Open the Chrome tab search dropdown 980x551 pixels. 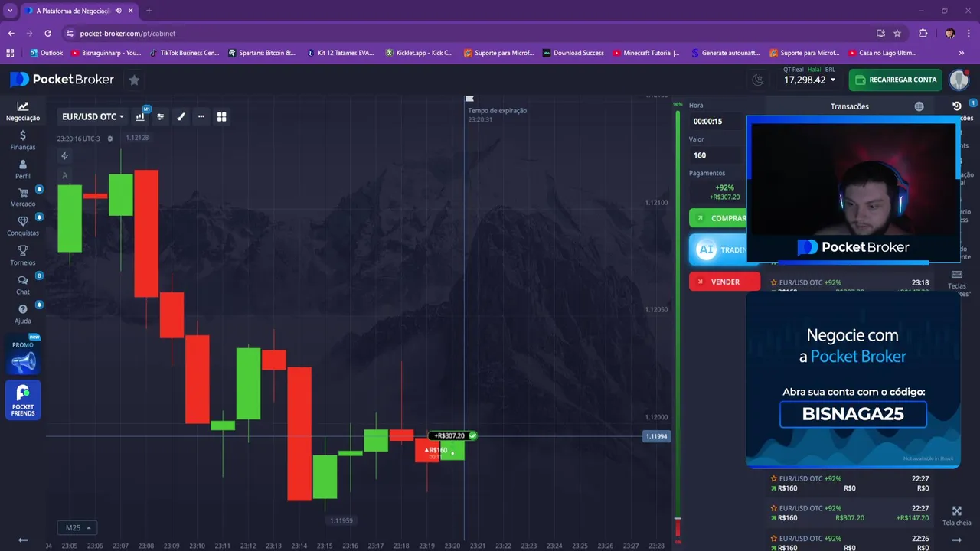pos(10,11)
